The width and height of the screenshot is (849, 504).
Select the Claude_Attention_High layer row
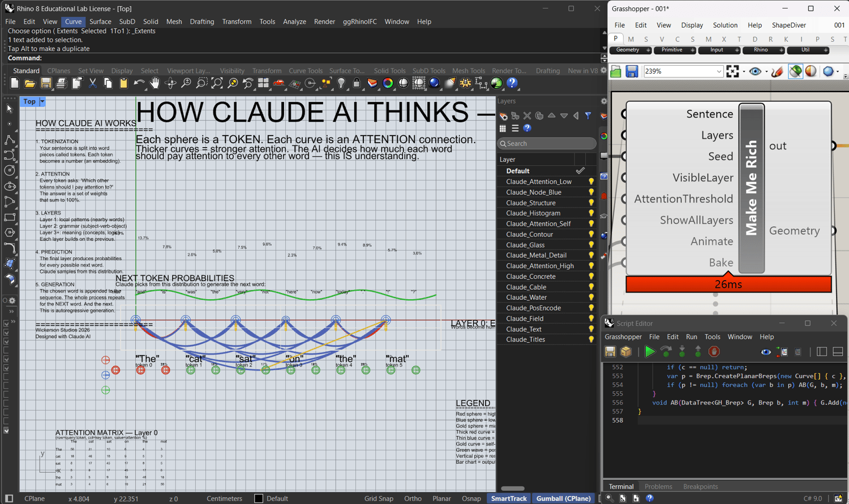pos(546,266)
